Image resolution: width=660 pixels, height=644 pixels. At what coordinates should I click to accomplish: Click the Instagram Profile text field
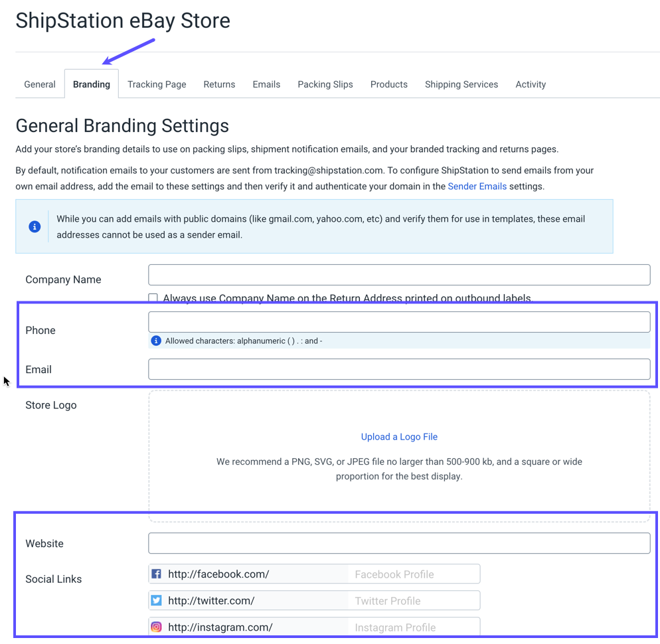[x=413, y=627]
